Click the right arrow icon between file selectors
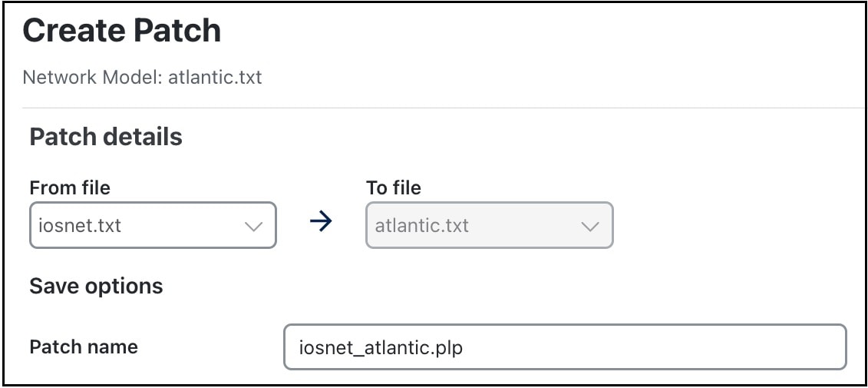The height and width of the screenshot is (388, 868). tap(321, 222)
